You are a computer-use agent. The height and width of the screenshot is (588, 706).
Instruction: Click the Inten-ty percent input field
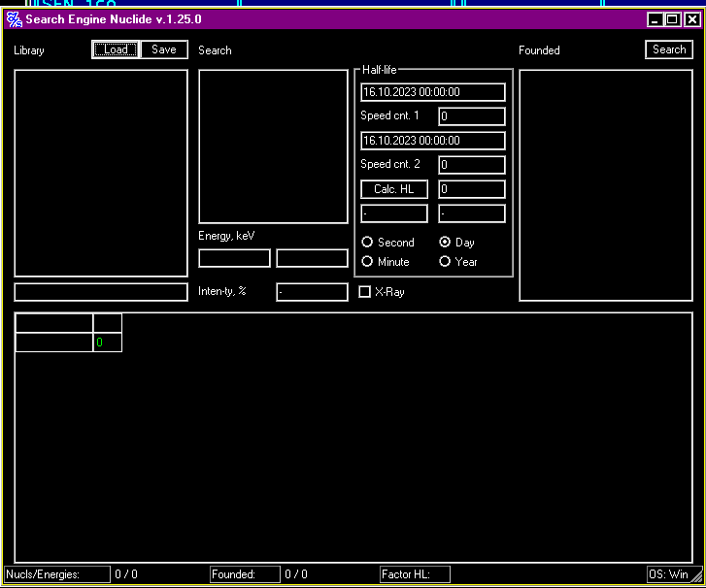[312, 292]
